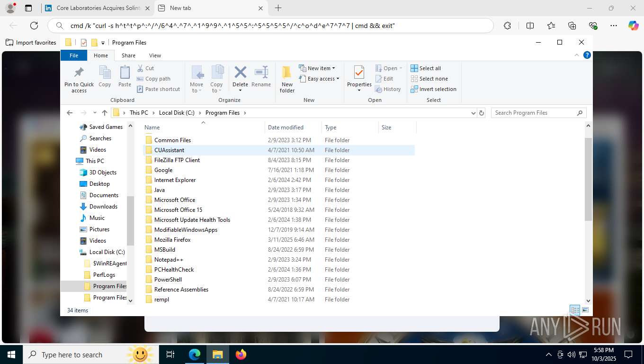Click the Properties checkmark icon
644x364 pixels.
click(x=359, y=73)
